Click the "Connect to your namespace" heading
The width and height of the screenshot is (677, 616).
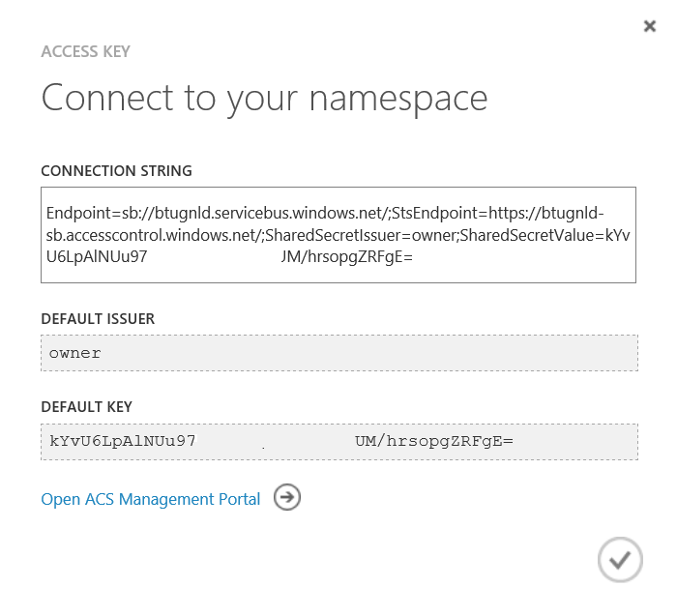(264, 98)
